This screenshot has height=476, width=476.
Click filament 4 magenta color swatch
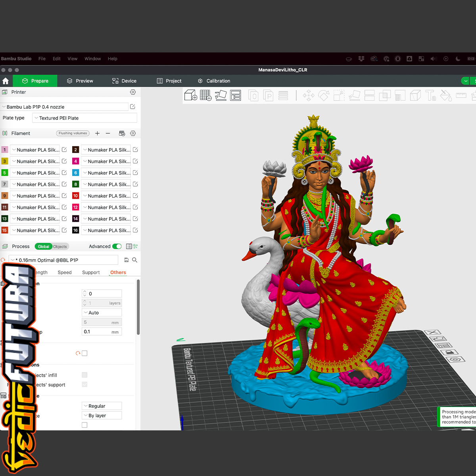[x=75, y=161]
